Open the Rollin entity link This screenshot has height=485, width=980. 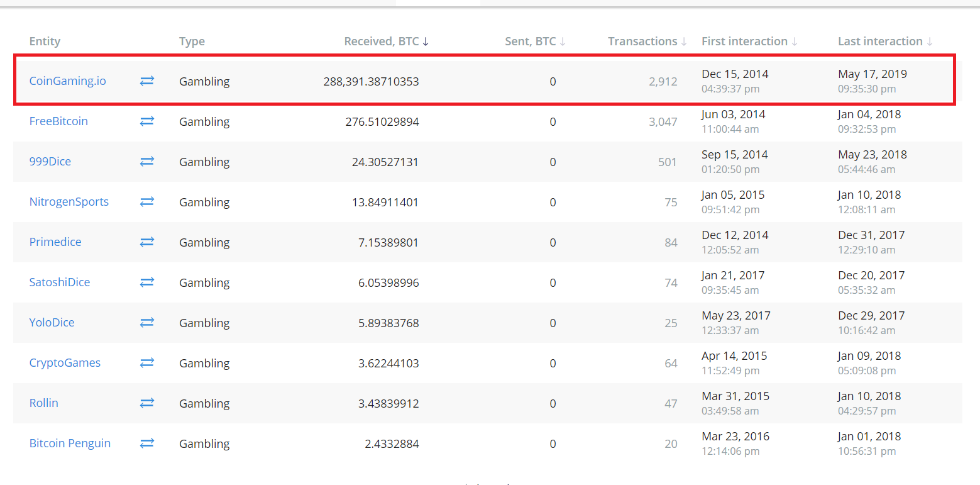click(x=44, y=403)
